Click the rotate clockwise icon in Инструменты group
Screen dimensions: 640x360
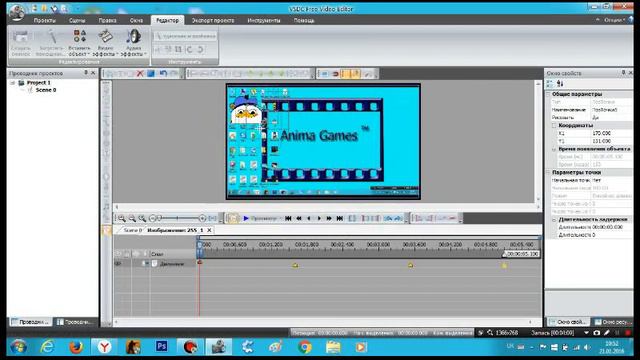200,49
